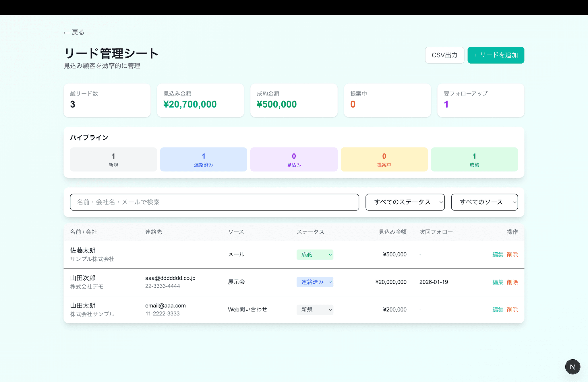Delete the 佐藤太朗 lead entry
This screenshot has width=588, height=382.
coord(512,254)
